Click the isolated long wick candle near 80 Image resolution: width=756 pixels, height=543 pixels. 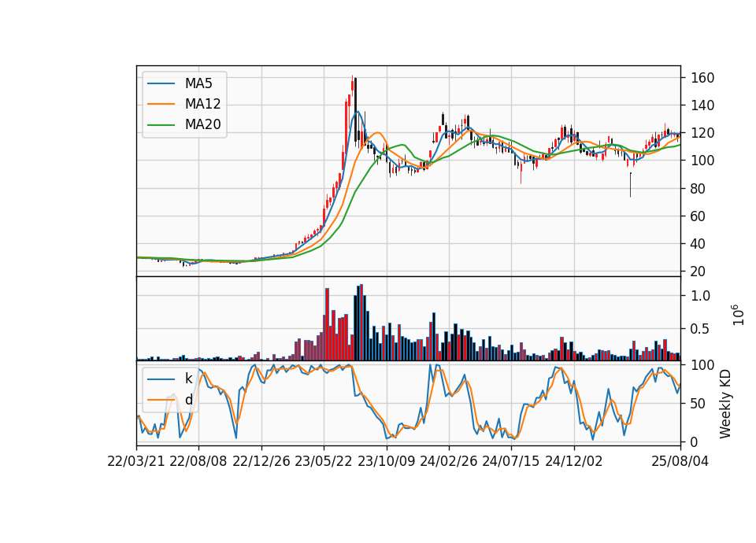pyautogui.click(x=630, y=185)
